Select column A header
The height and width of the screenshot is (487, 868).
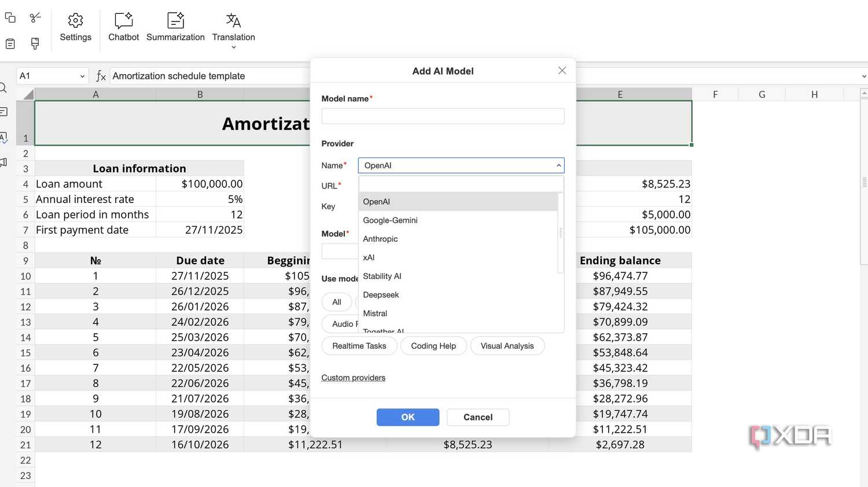pos(95,94)
